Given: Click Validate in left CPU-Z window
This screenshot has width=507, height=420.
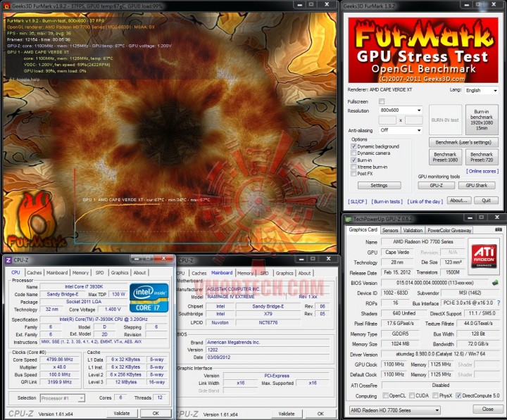Looking at the screenshot, I should (122, 413).
